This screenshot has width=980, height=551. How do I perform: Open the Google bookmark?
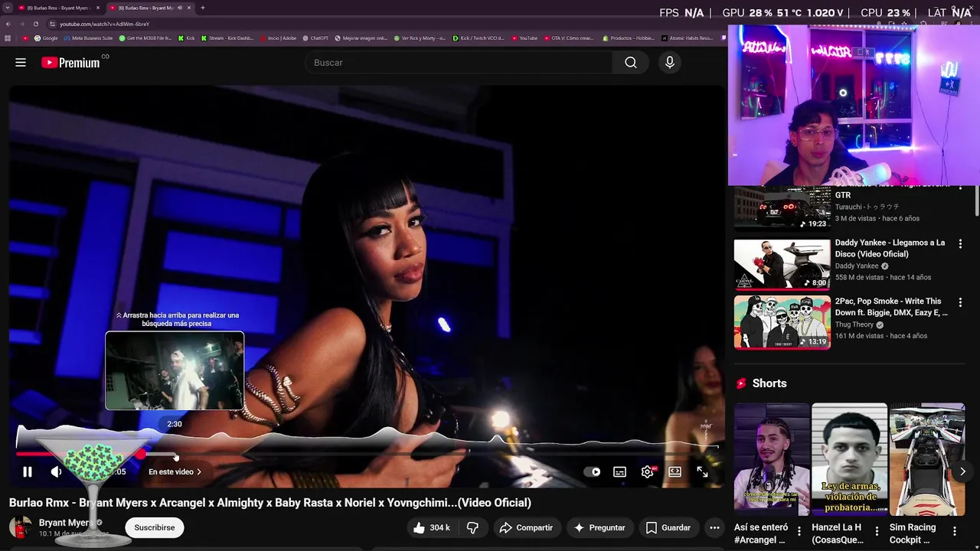(46, 38)
